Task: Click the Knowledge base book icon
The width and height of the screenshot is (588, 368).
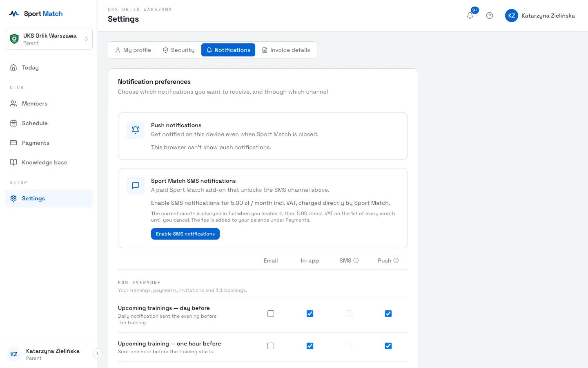Action: (13, 162)
